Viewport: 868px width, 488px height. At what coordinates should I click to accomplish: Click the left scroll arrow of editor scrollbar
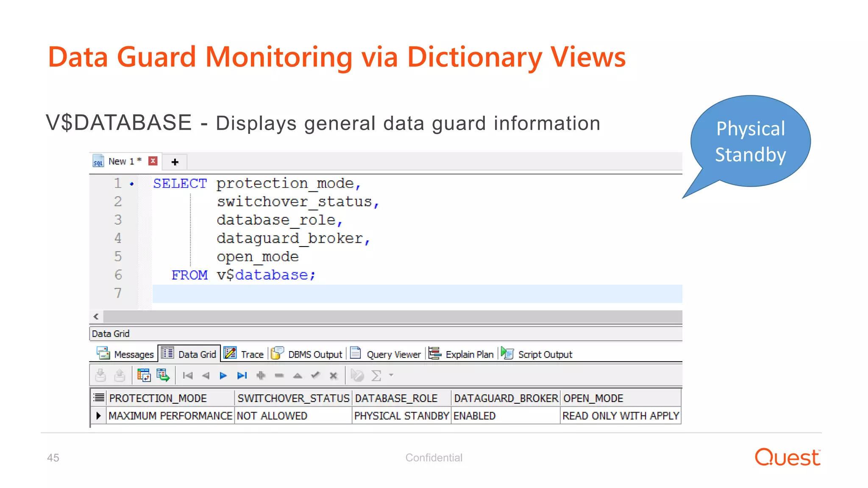(96, 316)
